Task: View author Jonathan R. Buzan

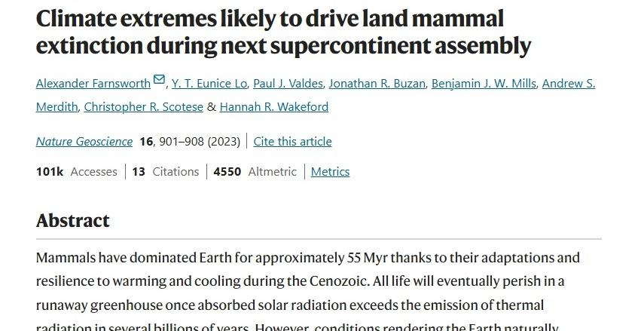Action: 375,84
